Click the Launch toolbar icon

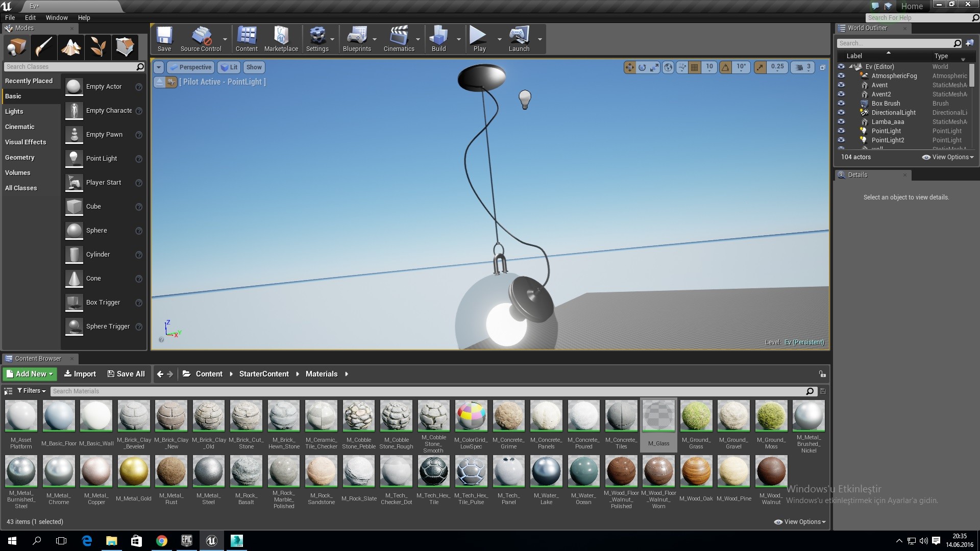[x=519, y=39]
